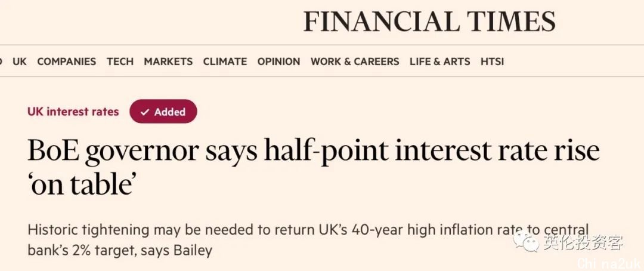Click the Historic tightening subheading text
644x271 pixels.
[308, 240]
